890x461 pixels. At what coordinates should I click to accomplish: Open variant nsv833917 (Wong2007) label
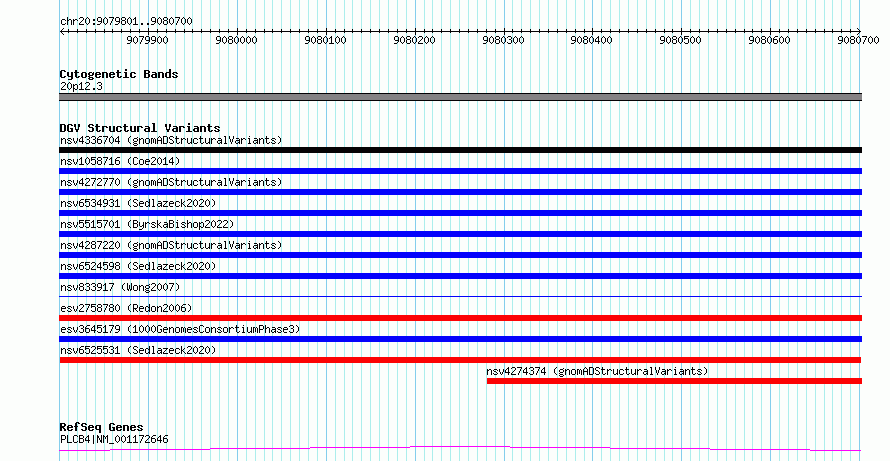coord(120,287)
